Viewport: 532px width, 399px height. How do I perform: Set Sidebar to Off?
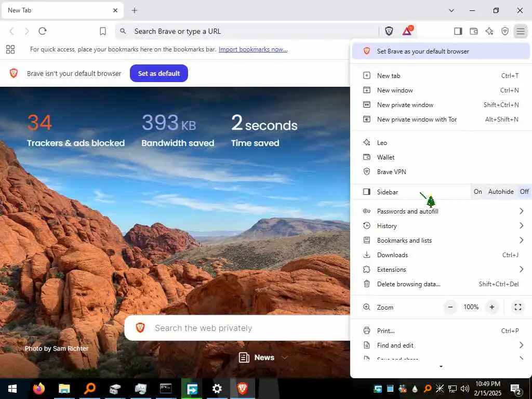click(x=524, y=192)
